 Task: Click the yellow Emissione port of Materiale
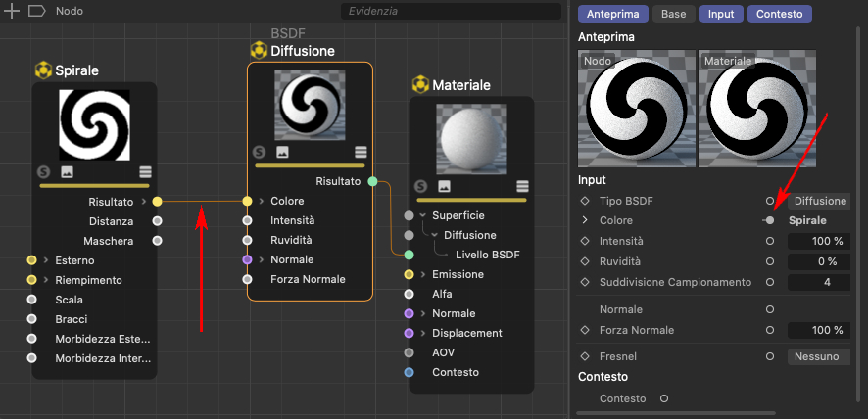410,274
